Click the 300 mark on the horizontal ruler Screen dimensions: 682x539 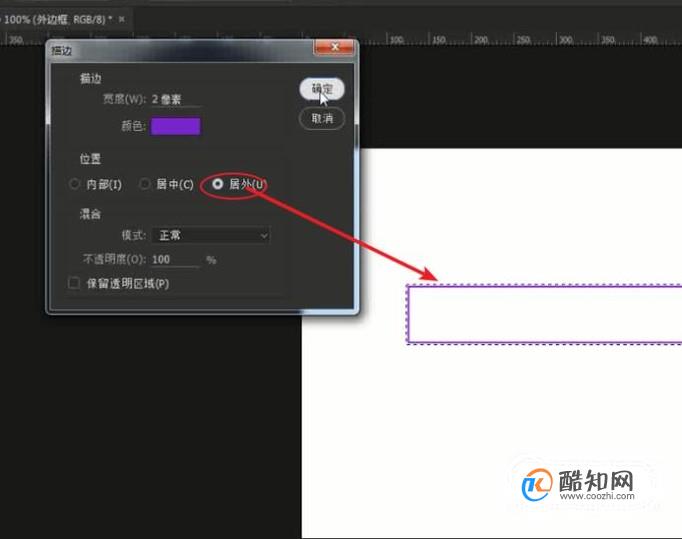565,40
